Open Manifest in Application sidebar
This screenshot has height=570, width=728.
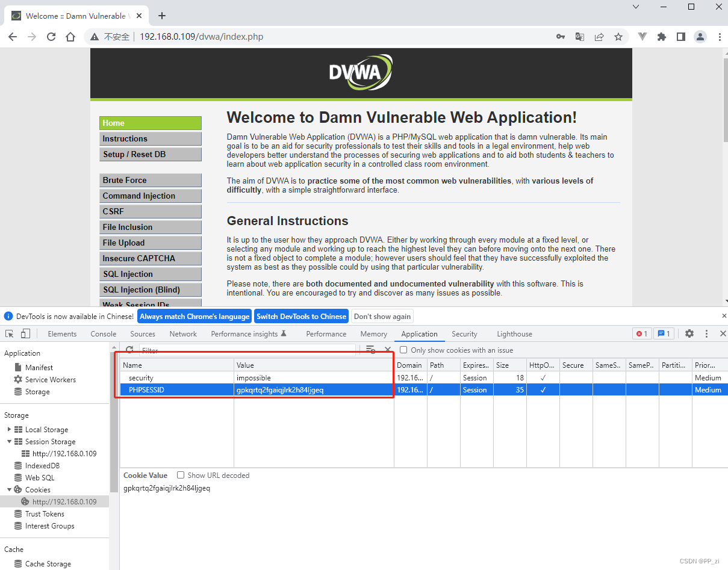click(x=39, y=368)
